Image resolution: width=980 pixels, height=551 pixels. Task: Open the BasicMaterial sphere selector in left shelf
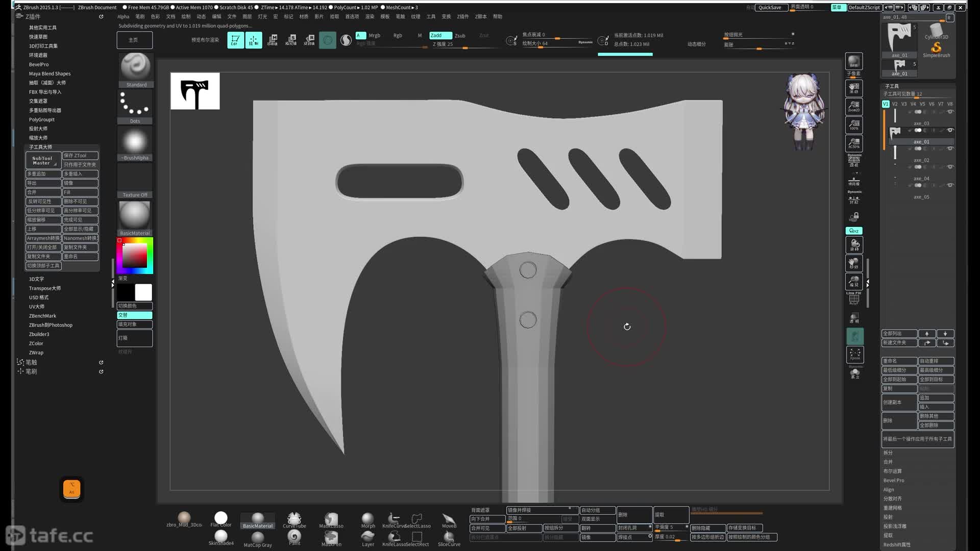click(135, 218)
